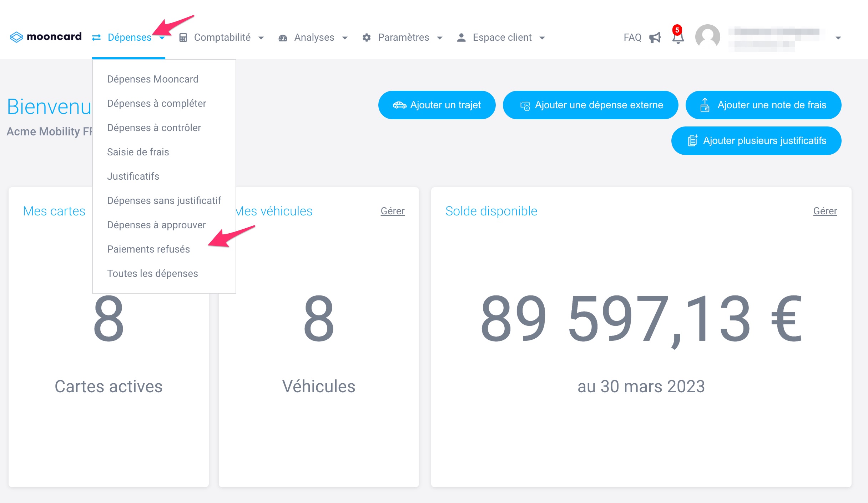The image size is (868, 503).
Task: Select the transfer arrows icon beside Dépenses
Action: click(96, 37)
